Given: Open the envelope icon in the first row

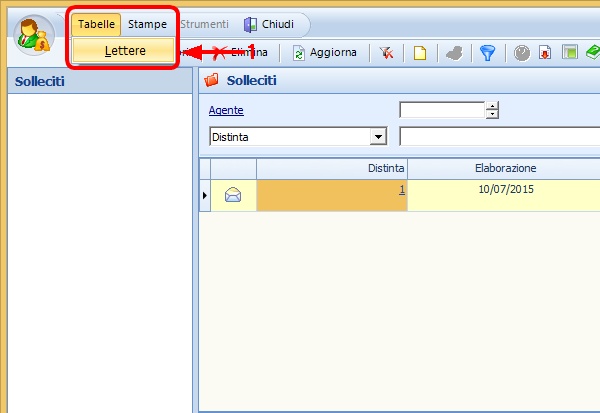Looking at the screenshot, I should 233,195.
